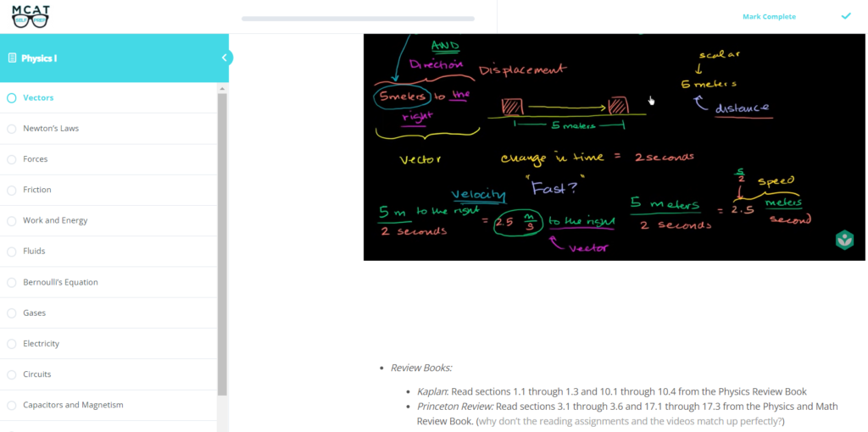Click the Review Books heading text
Screen dimensions: 868x432
[421, 368]
